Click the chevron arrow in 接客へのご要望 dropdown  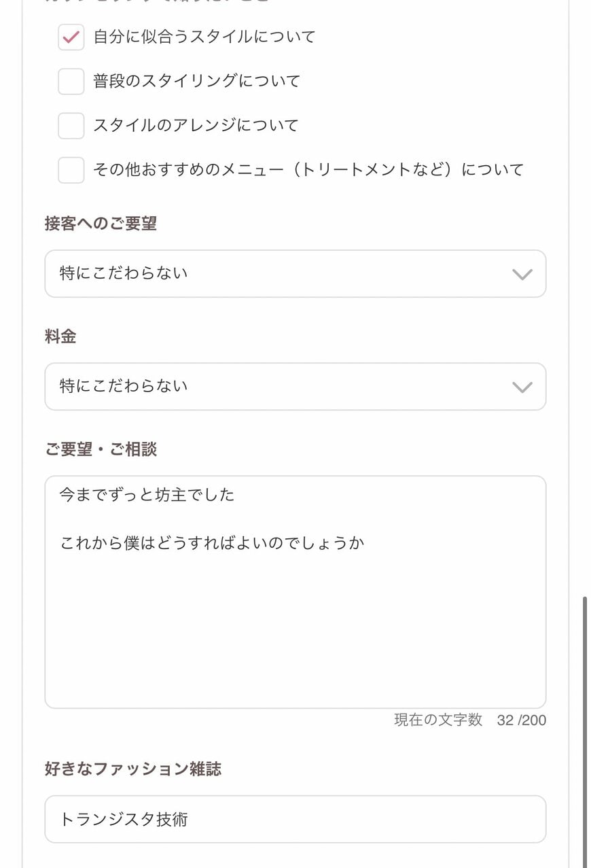click(x=522, y=274)
